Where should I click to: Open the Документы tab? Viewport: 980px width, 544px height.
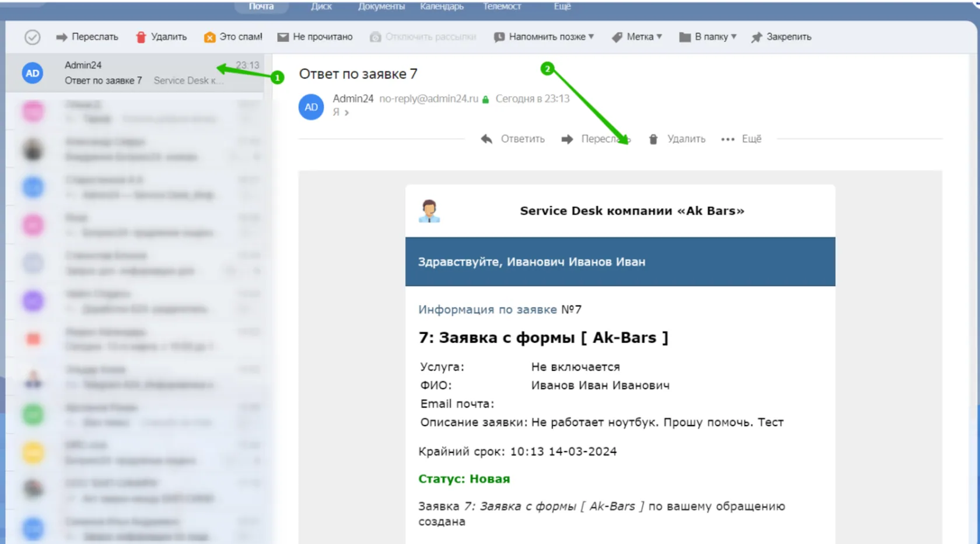coord(381,6)
